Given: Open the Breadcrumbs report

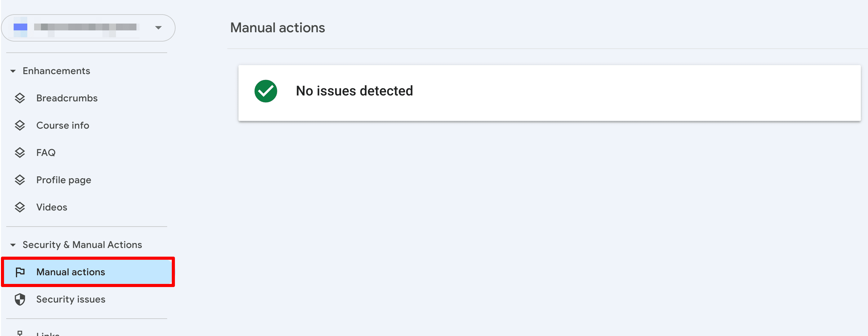Looking at the screenshot, I should 66,98.
